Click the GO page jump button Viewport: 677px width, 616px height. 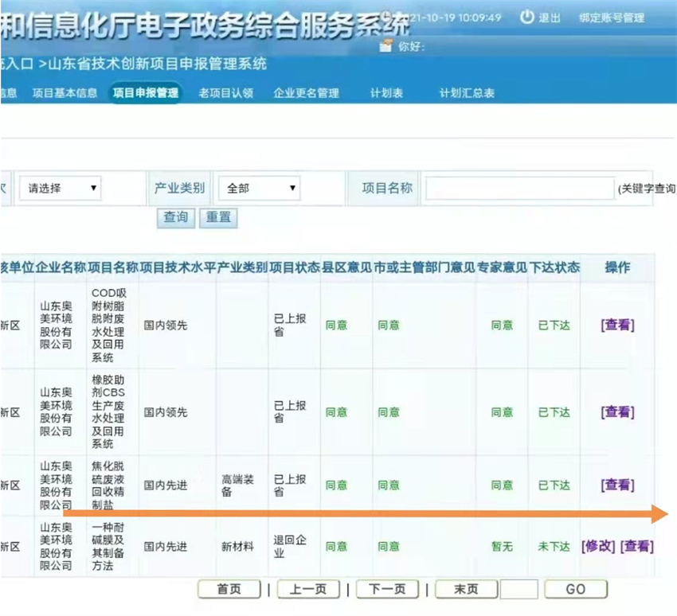[575, 589]
